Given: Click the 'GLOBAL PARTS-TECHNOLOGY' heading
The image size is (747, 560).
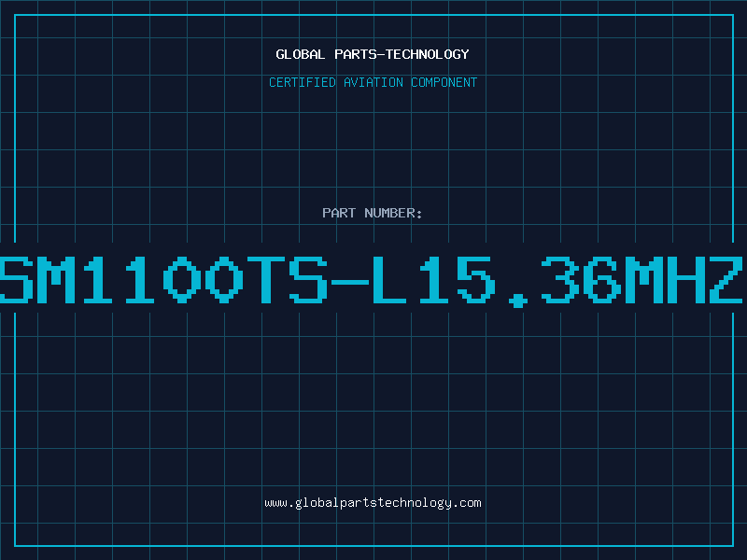Looking at the screenshot, I should [x=373, y=54].
